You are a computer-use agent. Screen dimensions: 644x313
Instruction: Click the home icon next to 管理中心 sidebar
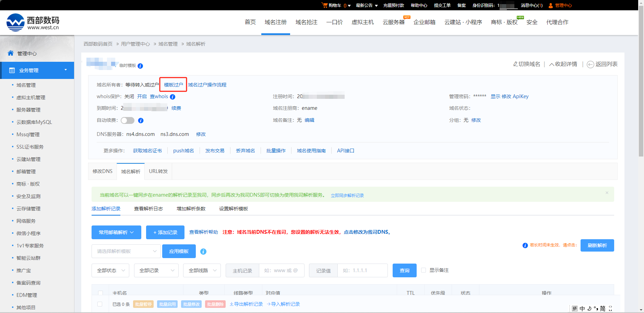[x=11, y=53]
